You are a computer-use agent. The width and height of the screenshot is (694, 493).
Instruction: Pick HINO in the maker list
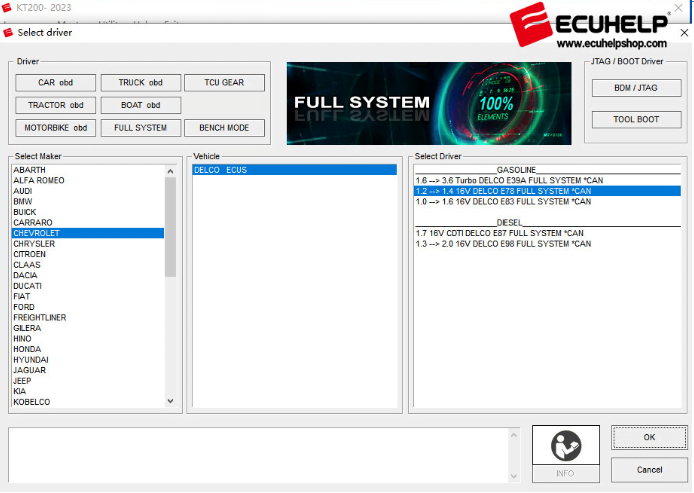[88, 339]
